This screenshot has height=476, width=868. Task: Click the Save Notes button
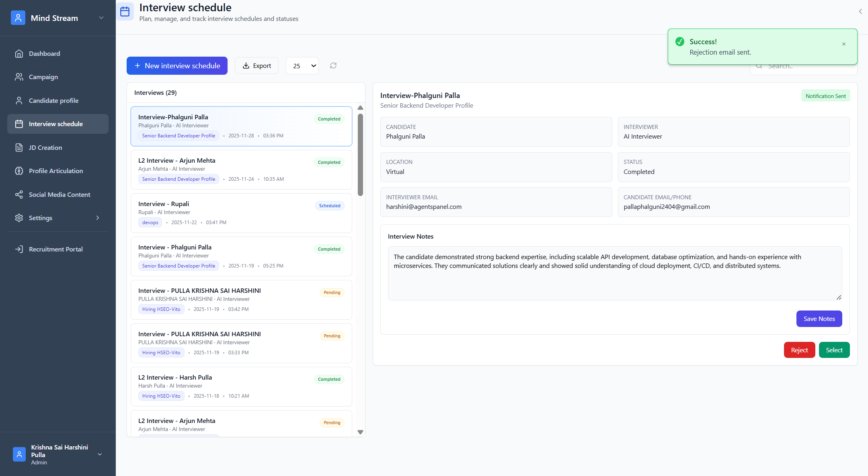[x=819, y=319]
